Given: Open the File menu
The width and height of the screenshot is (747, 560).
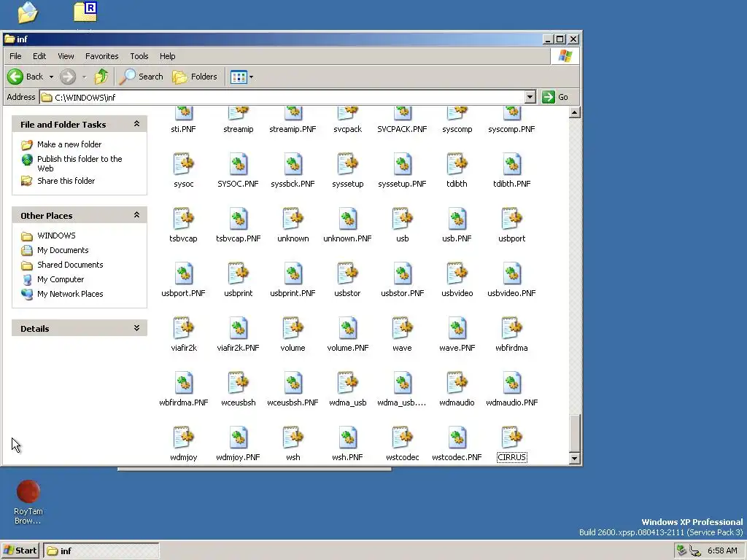Looking at the screenshot, I should coord(15,56).
